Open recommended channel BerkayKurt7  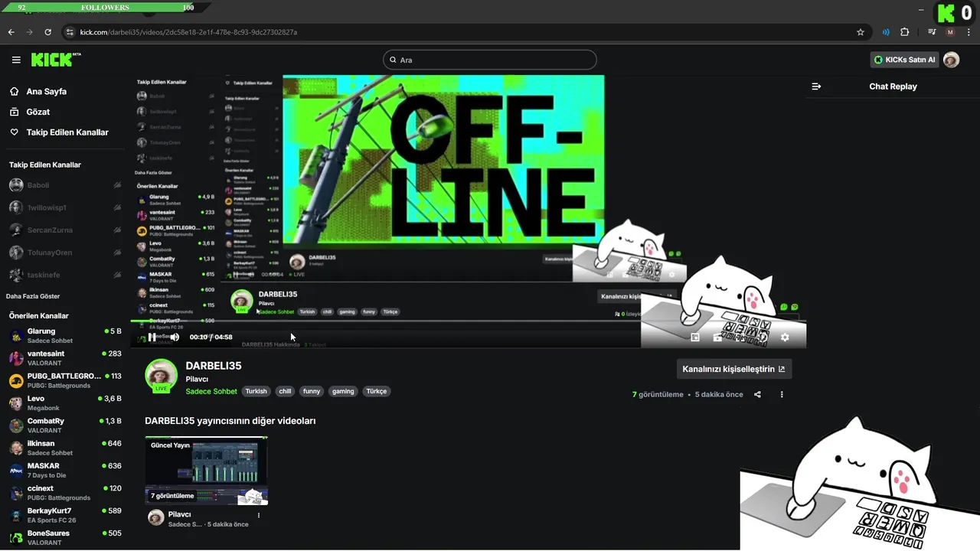pos(64,515)
